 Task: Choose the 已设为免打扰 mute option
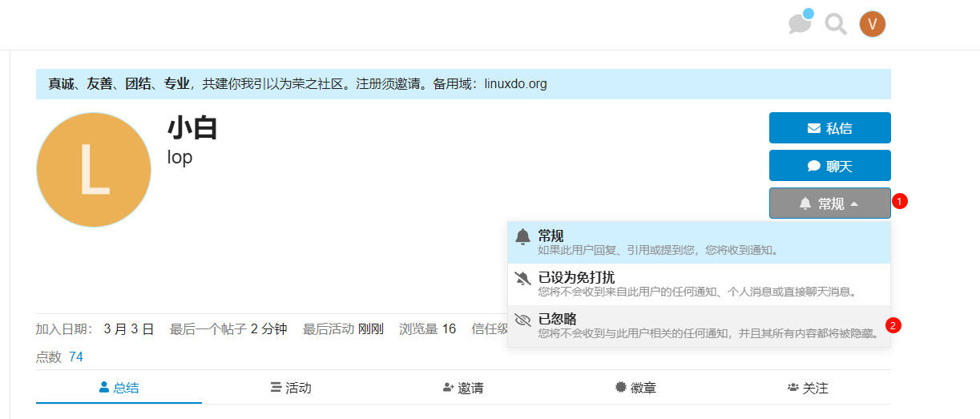(x=699, y=284)
